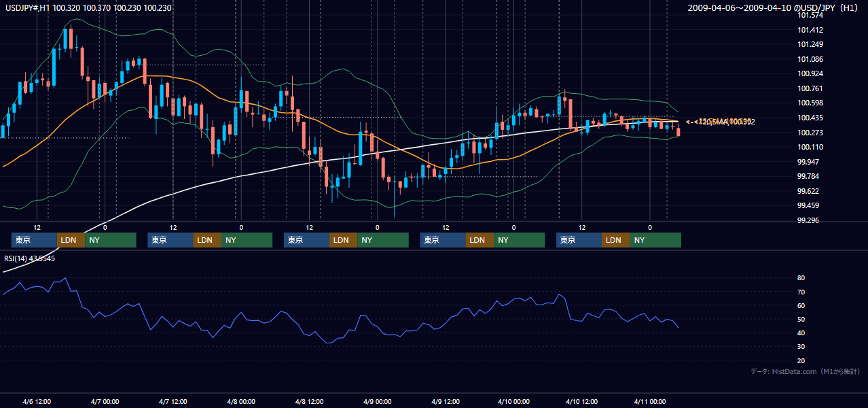Click the 4/8 12:00 time axis label

[309, 401]
